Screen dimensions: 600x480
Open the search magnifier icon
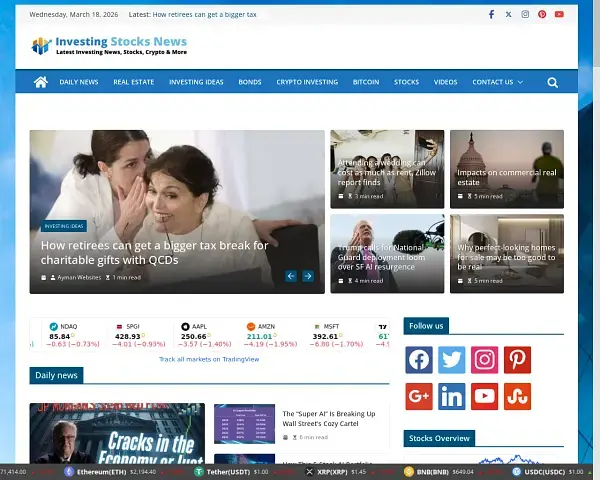(552, 82)
